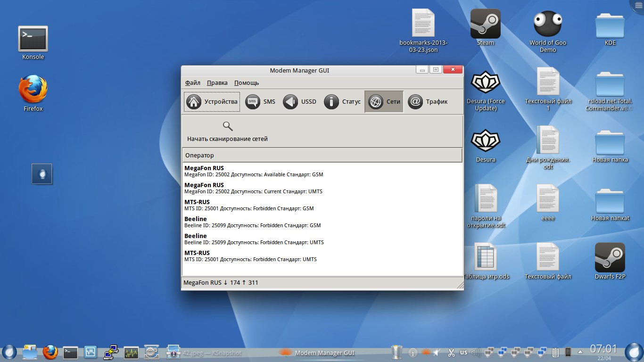This screenshot has height=362, width=644.
Task: Select the Beeline GSM network entry
Action: [253, 222]
